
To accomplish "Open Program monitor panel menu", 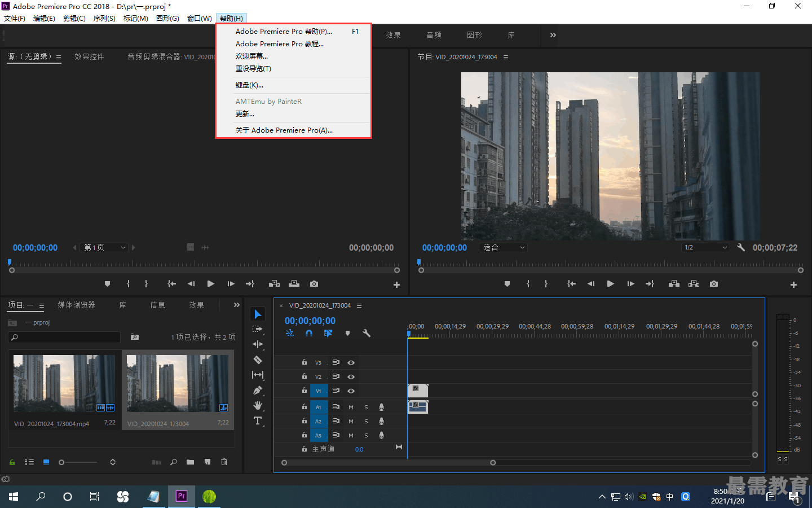I will click(x=506, y=57).
